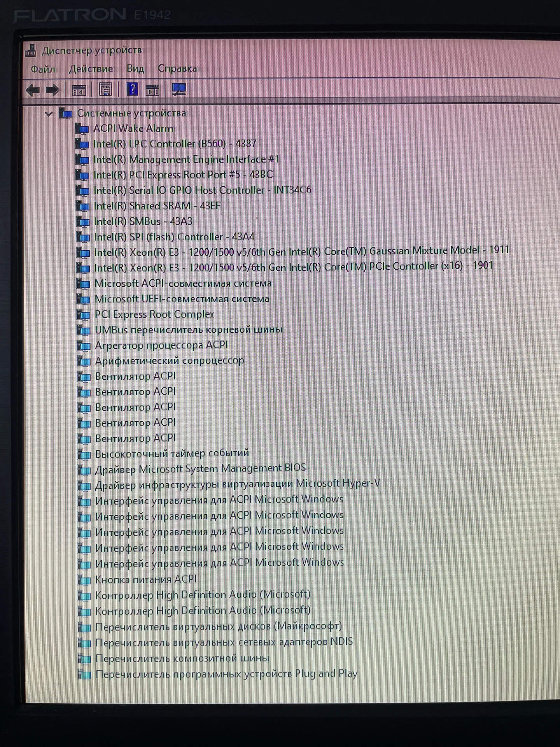
Task: Click the PCI Express Root Complex icon
Action: point(83,314)
